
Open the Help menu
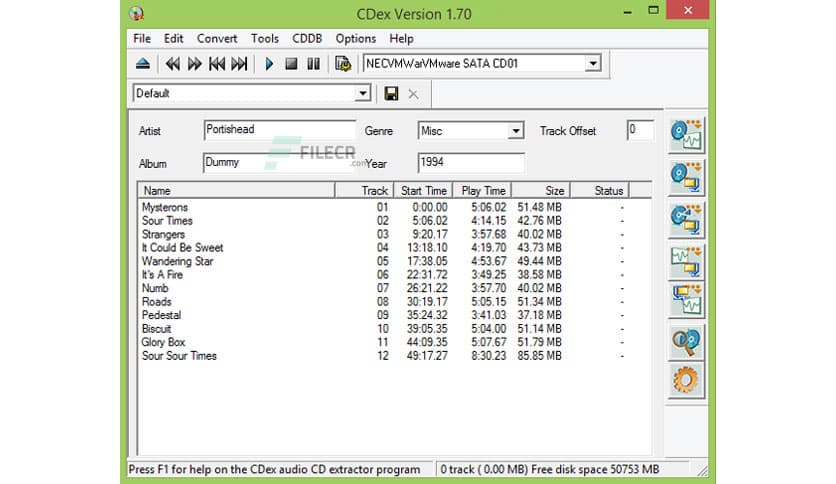click(401, 38)
